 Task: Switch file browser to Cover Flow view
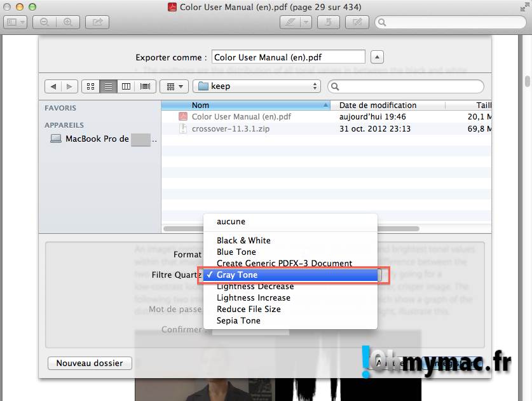pyautogui.click(x=145, y=86)
